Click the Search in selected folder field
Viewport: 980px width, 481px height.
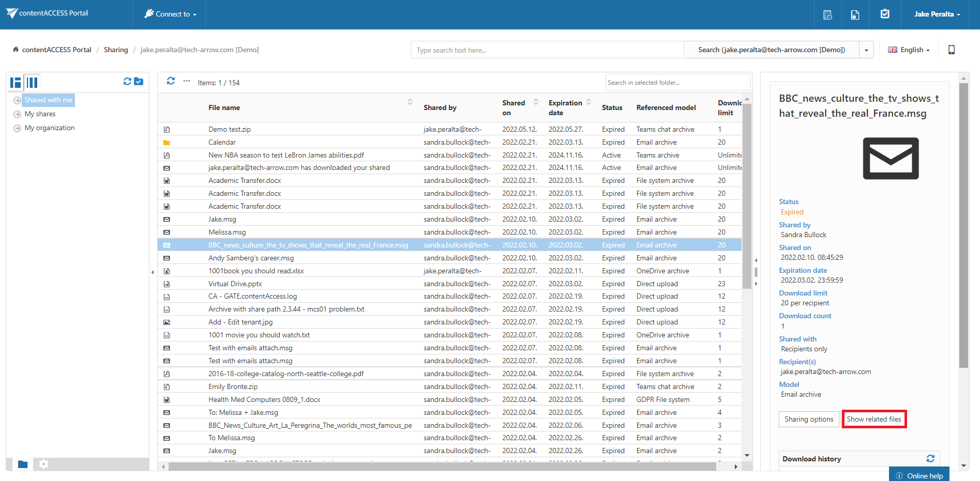[677, 83]
